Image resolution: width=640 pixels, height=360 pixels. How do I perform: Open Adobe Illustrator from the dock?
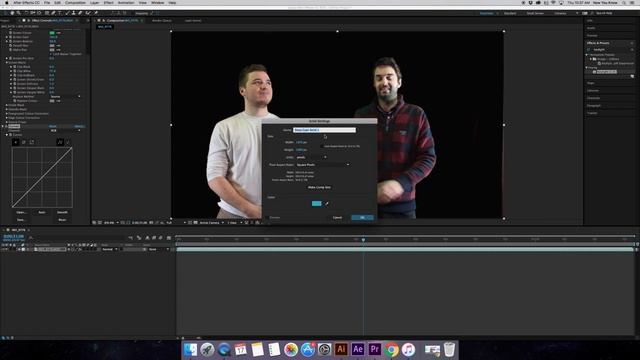(x=341, y=349)
